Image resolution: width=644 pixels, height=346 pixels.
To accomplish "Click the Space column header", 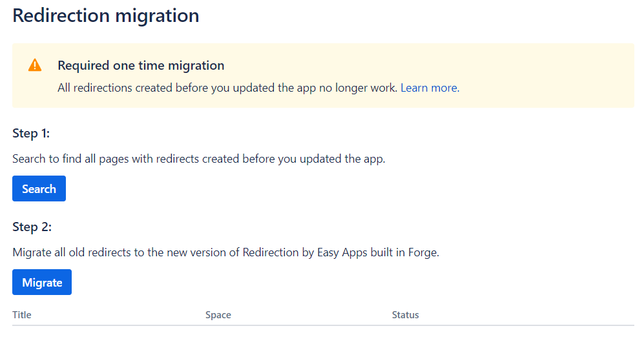I will (x=218, y=315).
